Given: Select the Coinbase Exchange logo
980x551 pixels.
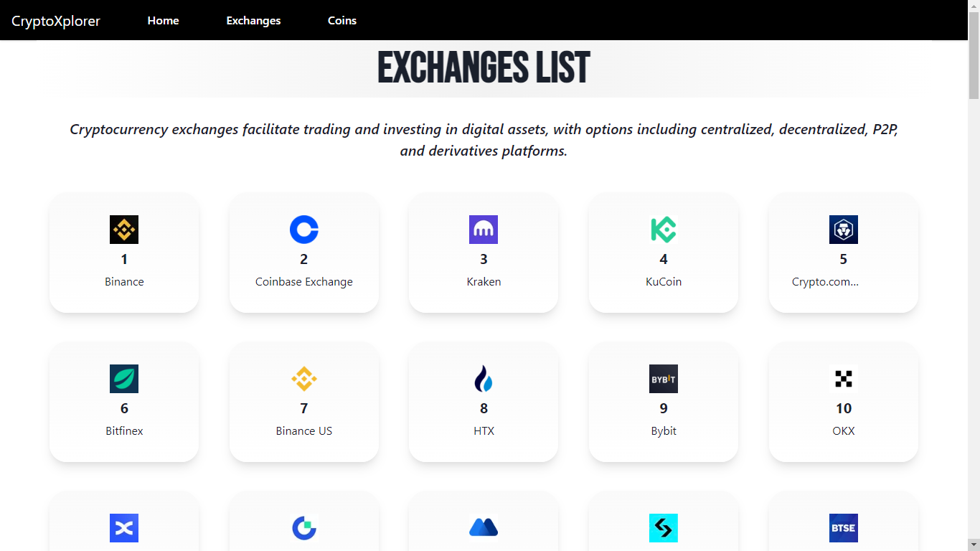Looking at the screenshot, I should 304,230.
